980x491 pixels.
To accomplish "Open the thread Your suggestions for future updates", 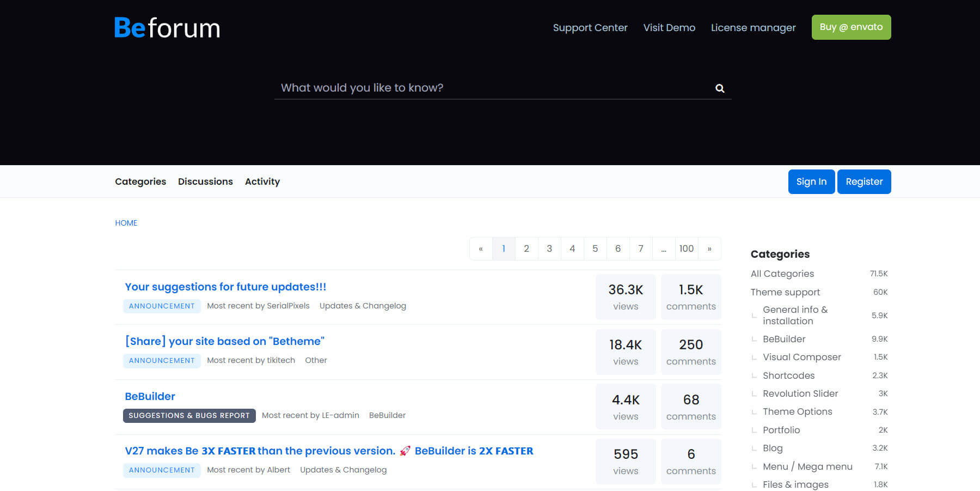I will [x=225, y=287].
